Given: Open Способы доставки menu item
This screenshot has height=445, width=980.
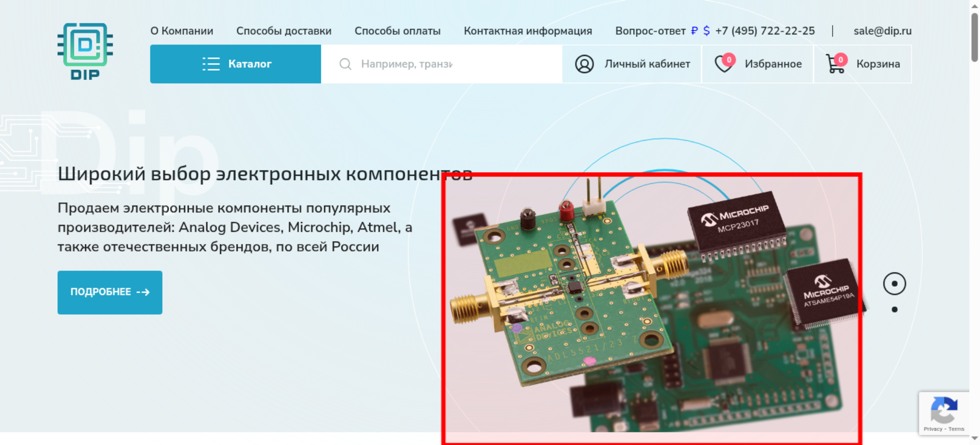Looking at the screenshot, I should [284, 31].
